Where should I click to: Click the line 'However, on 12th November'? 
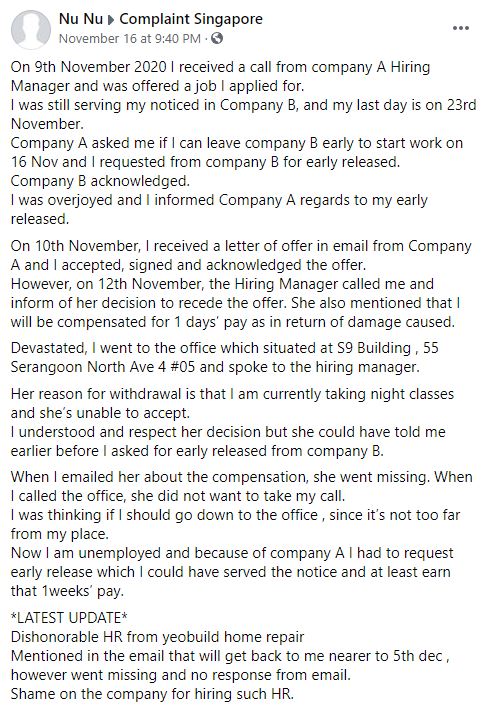(222, 284)
